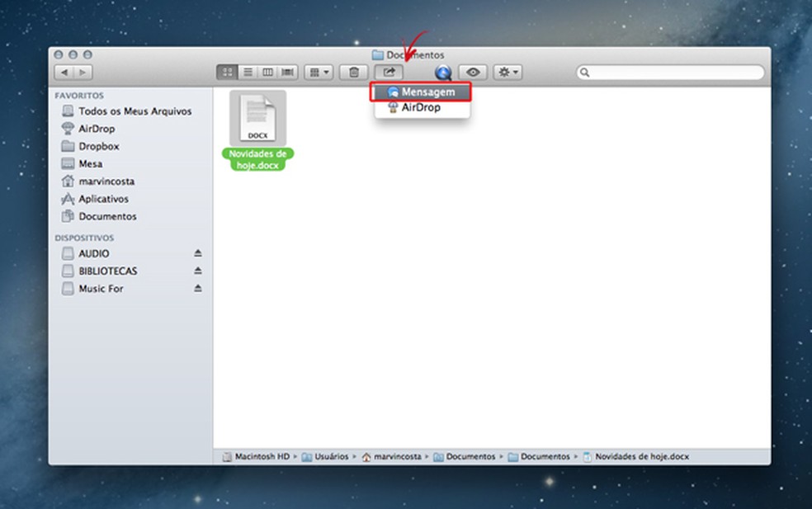Click the DISPOSITIVOS sidebar heading
Screen dimensions: 812x509
(84, 238)
